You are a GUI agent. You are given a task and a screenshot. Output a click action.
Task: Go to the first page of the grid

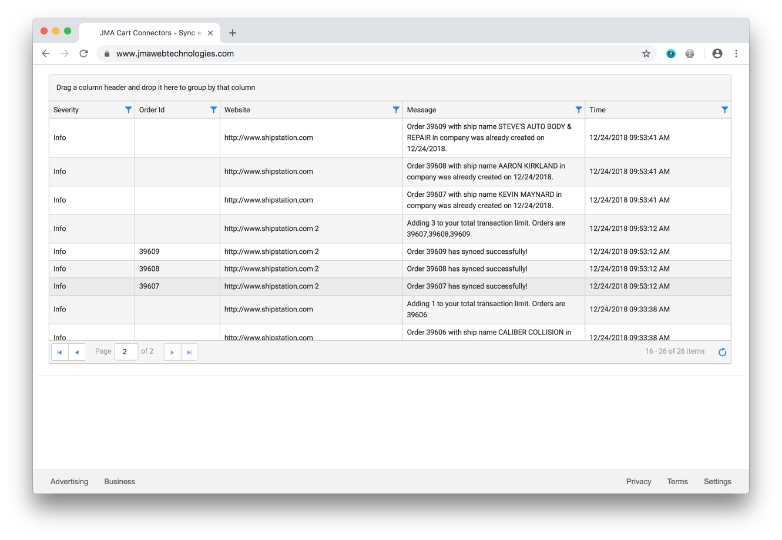[59, 352]
